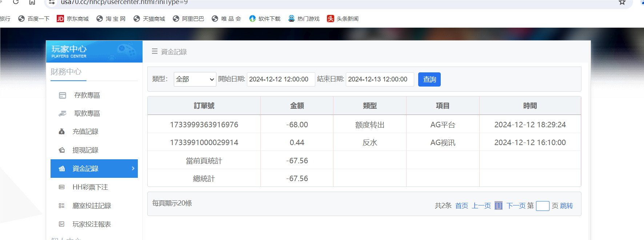This screenshot has height=240, width=644.
Task: Click the page number input box
Action: (542, 206)
